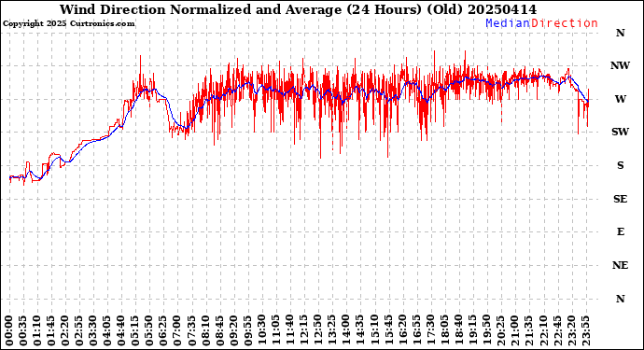Click the SW direction axis label
The width and height of the screenshot is (644, 350).
coord(620,132)
